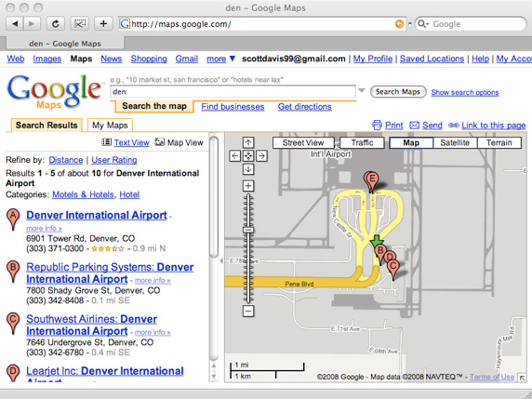Refine results by Distance
The image size is (532, 399).
(66, 160)
